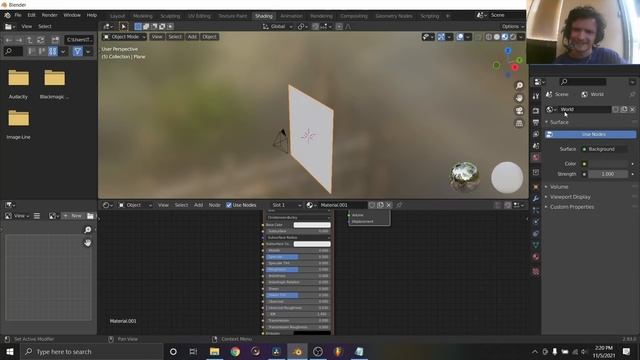This screenshot has height=360, width=640.
Task: Switch to wireframe viewport shading
Action: 489,37
